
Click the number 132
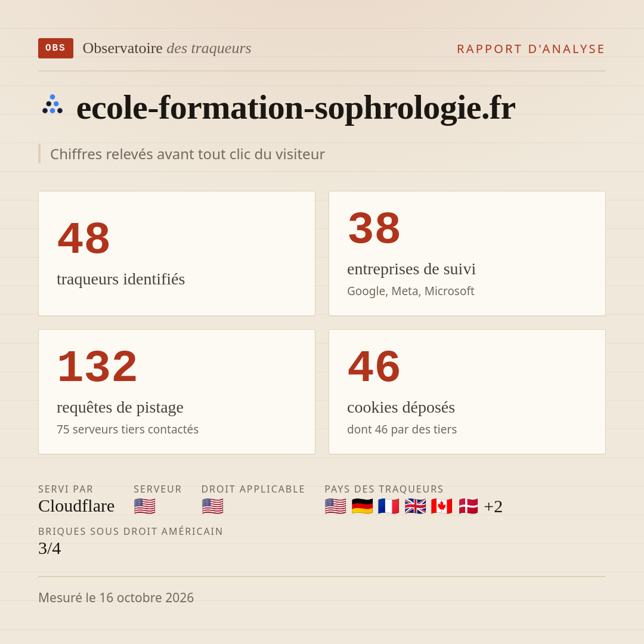pyautogui.click(x=97, y=366)
